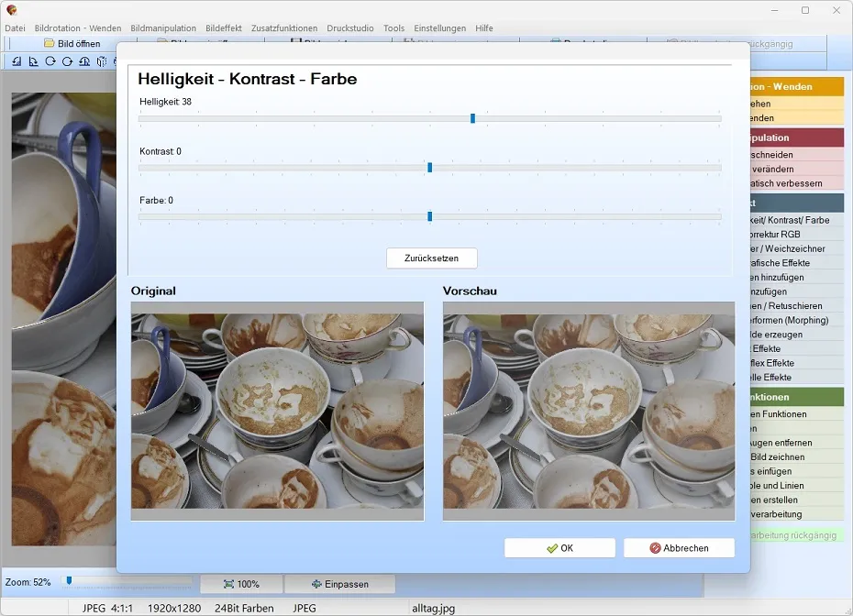Click the 'flex Effekte' side panel entry
Viewport: 853px width, 616px height.
coord(797,363)
